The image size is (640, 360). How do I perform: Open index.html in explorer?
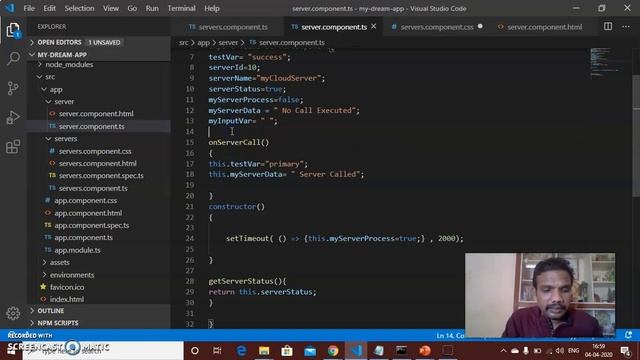pos(99,299)
